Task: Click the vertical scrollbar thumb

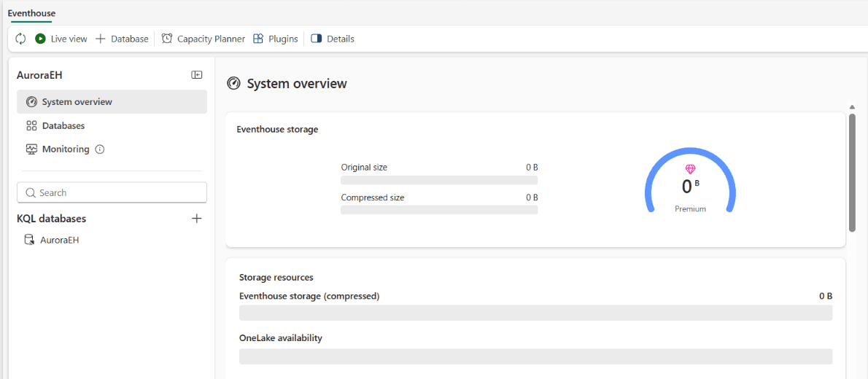Action: pos(853,172)
